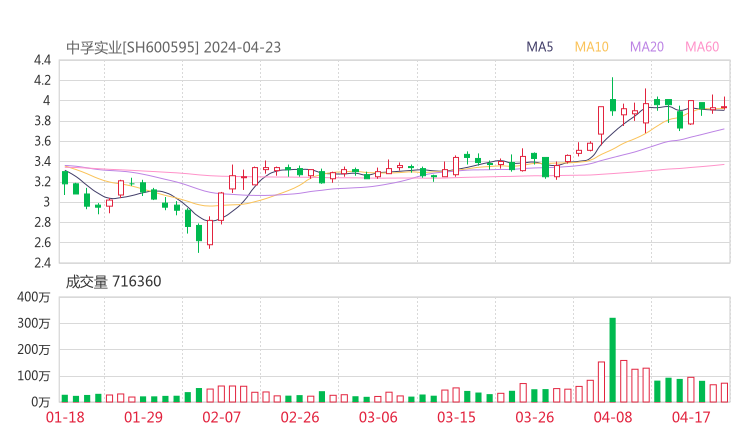Viewport: 740px width, 440px height.
Task: Click the 中孚实业[SH600595] stock title
Action: 132,48
